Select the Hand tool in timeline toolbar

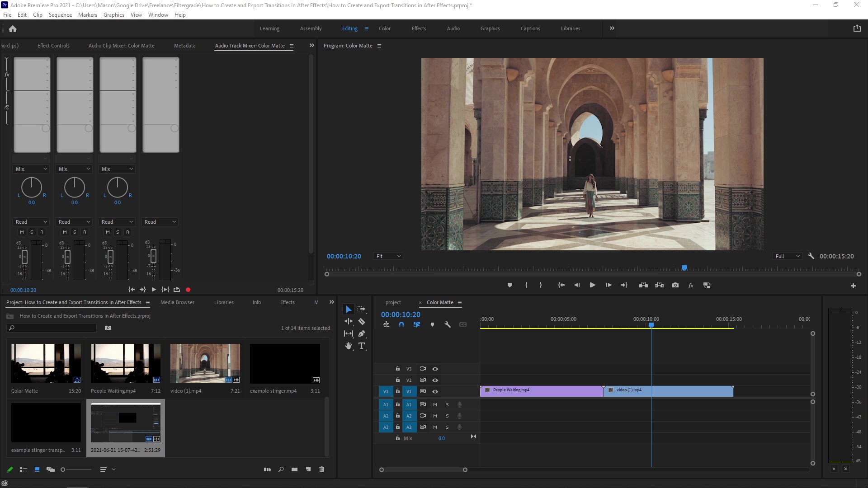(349, 346)
